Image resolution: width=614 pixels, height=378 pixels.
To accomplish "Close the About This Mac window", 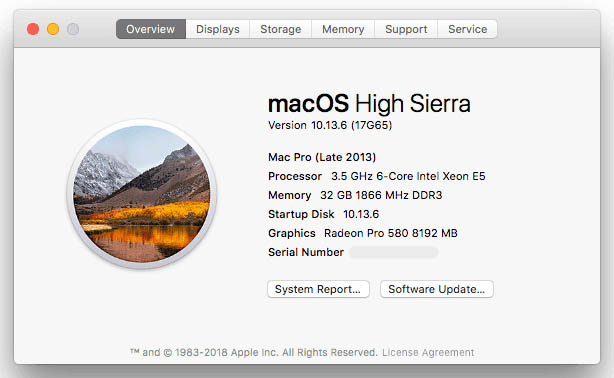I will tap(33, 29).
